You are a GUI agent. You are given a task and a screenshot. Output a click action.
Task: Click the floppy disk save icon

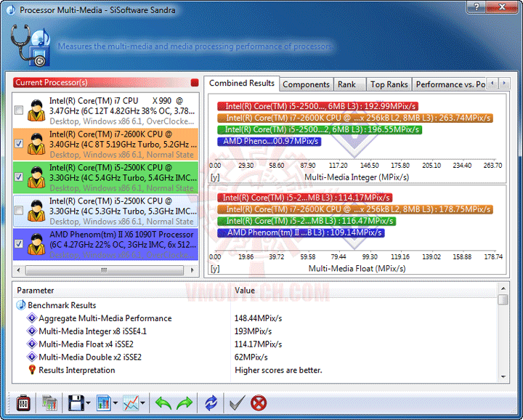tap(76, 403)
